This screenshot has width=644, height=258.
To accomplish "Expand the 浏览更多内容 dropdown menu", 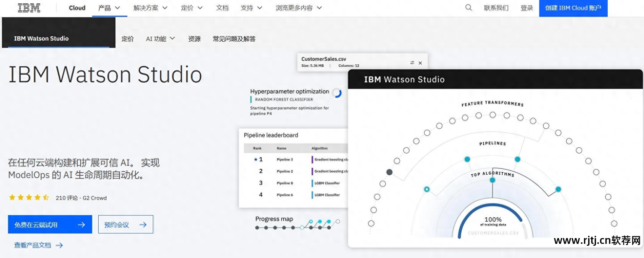I will (299, 8).
